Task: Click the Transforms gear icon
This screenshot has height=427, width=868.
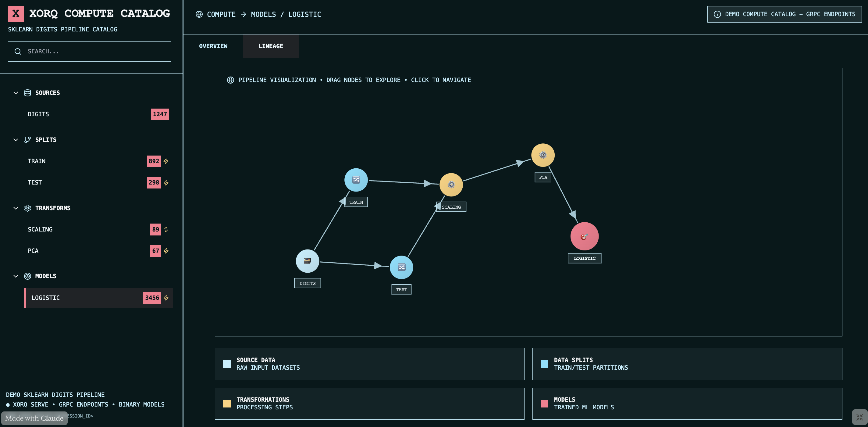Action: (x=28, y=208)
